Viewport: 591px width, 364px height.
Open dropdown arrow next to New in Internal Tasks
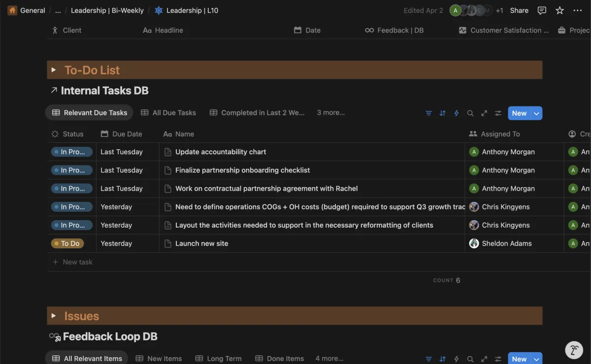tap(537, 113)
